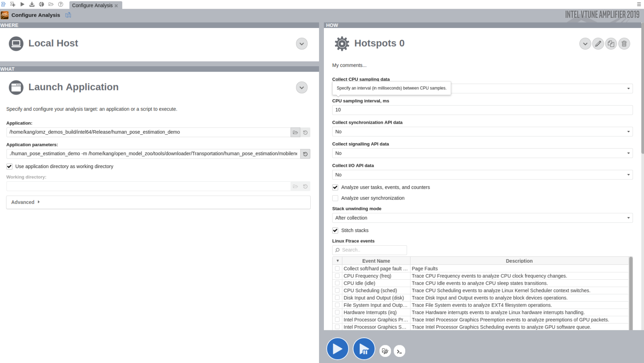Open the Collect I/O API data dropdown
Viewport: 644px width, 363px height.
pyautogui.click(x=482, y=175)
